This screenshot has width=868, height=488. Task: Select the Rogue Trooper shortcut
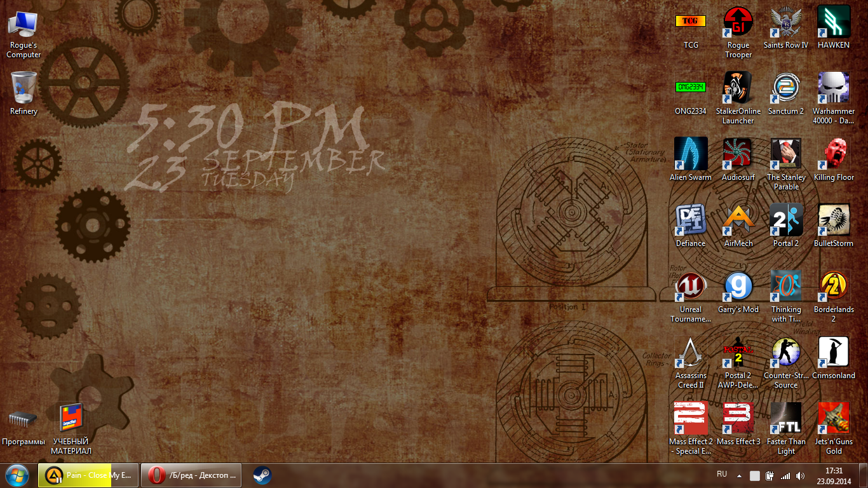point(738,33)
